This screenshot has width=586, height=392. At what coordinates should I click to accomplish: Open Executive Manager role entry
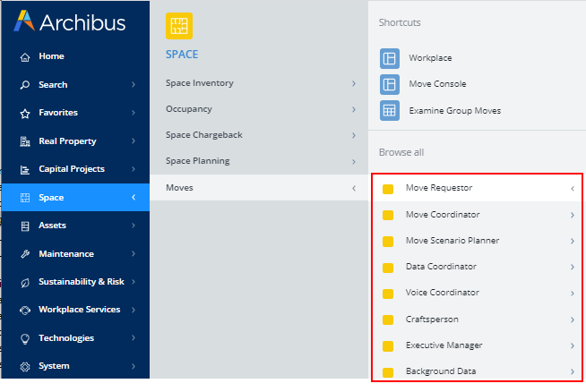444,345
